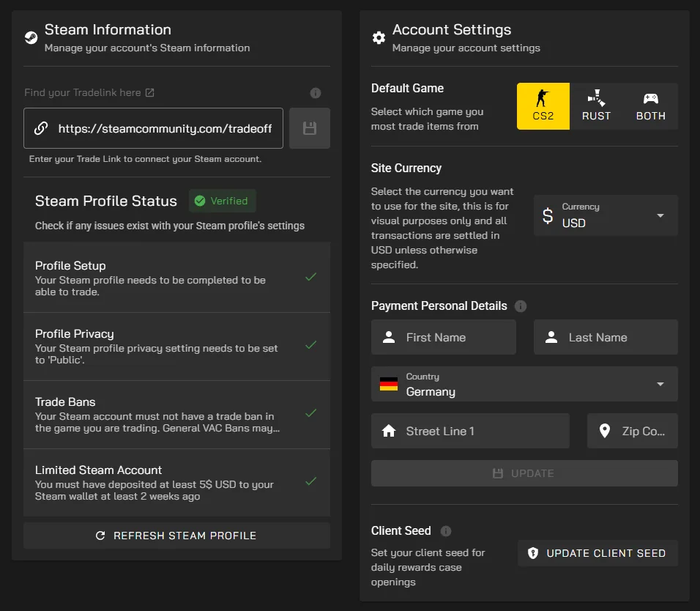Click the dollar sign currency icon
Image resolution: width=700 pixels, height=611 pixels.
548,215
